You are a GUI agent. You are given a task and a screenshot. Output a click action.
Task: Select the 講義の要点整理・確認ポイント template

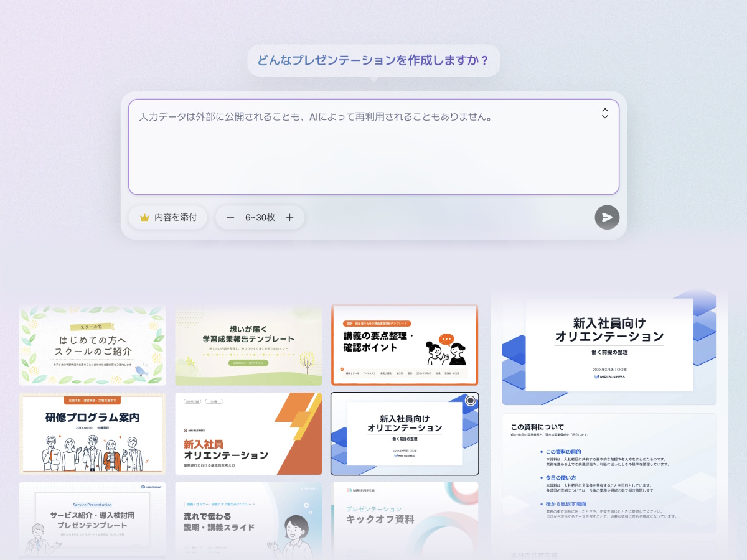point(405,345)
